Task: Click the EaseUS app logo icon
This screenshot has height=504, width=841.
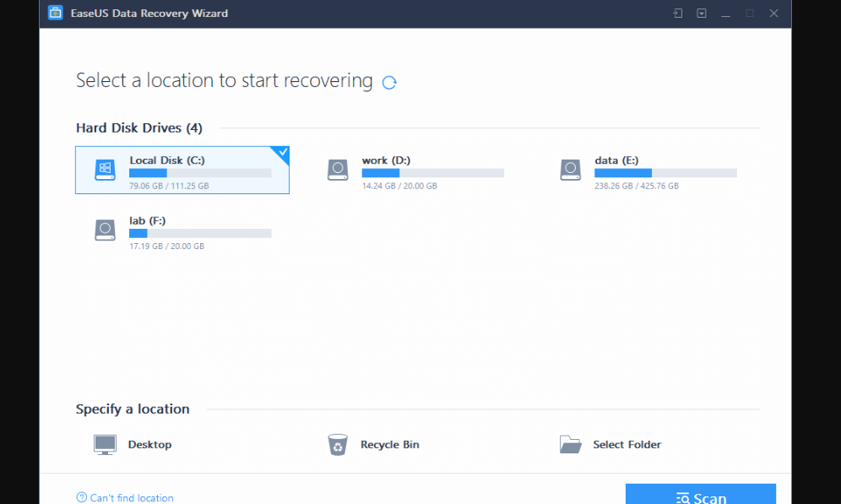Action: pyautogui.click(x=55, y=14)
